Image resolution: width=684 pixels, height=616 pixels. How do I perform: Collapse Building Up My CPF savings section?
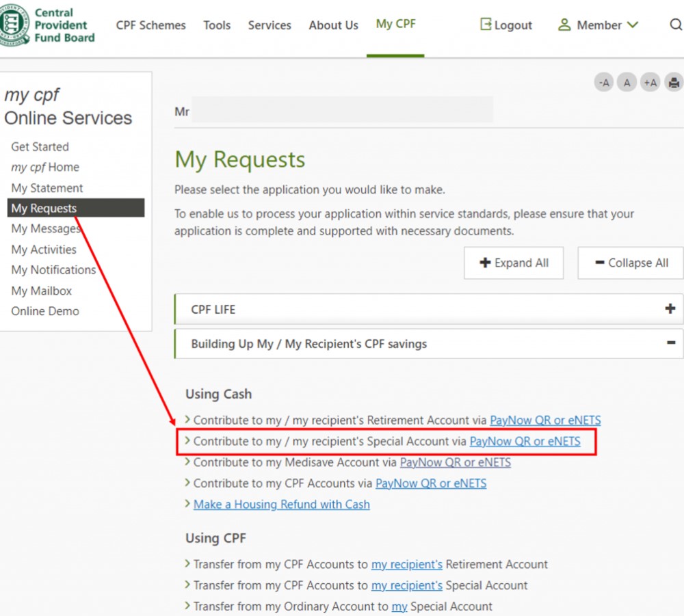670,343
